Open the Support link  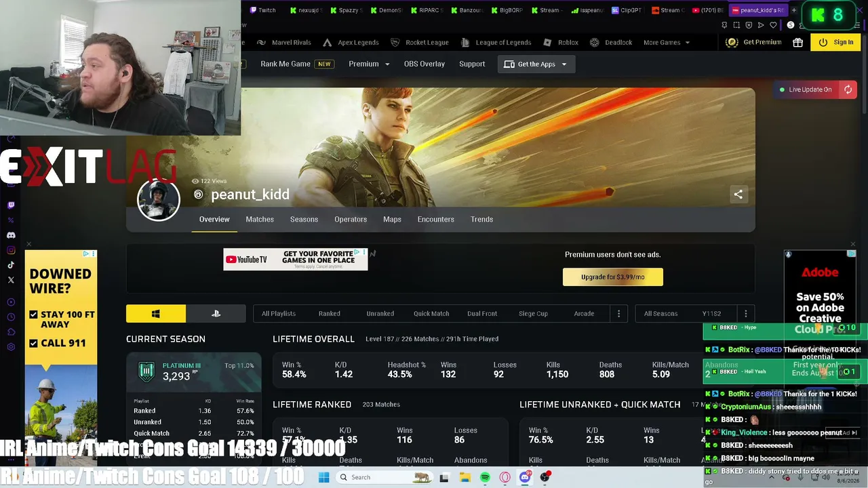point(472,64)
